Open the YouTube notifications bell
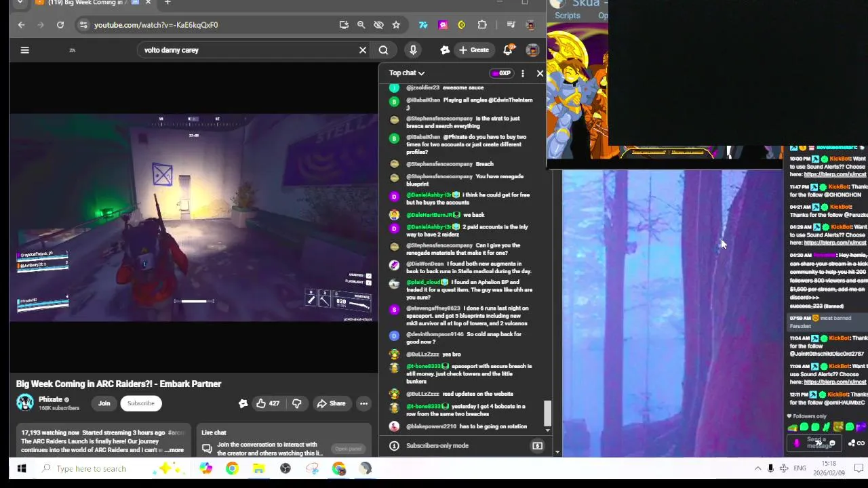The width and height of the screenshot is (868, 488). [x=508, y=49]
